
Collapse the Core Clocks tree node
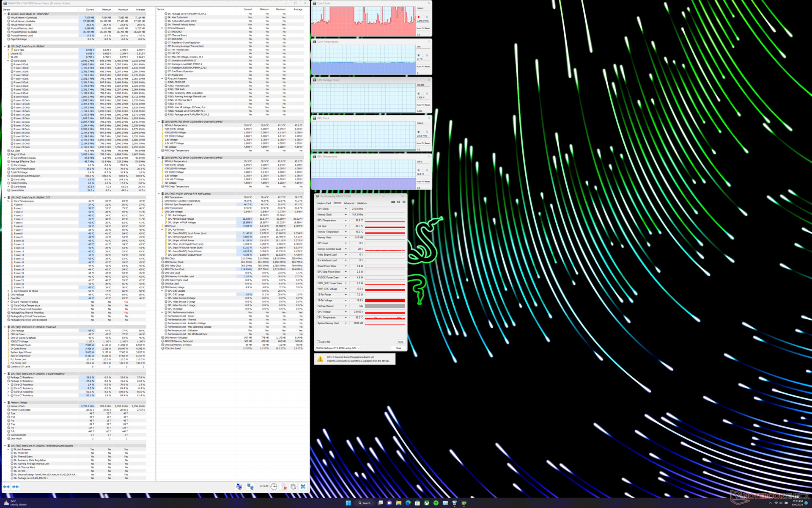pyautogui.click(x=8, y=61)
